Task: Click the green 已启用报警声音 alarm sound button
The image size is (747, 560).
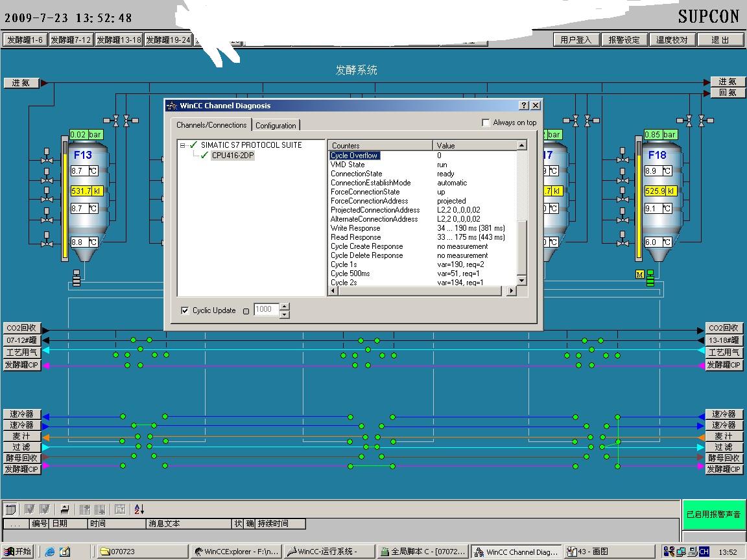Action: pyautogui.click(x=713, y=514)
